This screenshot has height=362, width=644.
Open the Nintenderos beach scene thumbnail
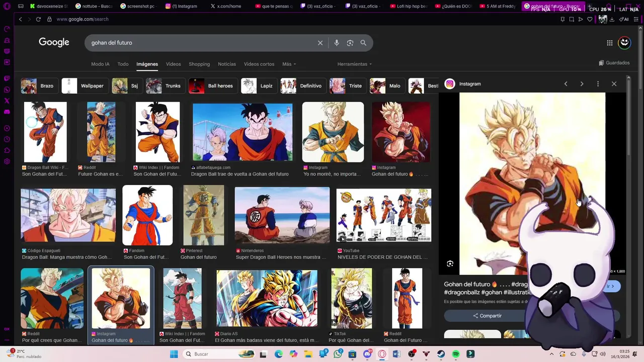282,215
